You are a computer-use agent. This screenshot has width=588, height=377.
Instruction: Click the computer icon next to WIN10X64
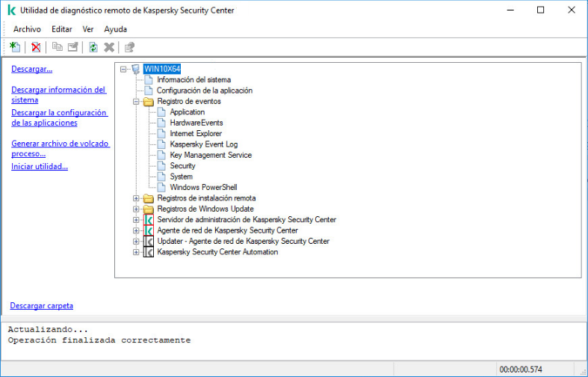tap(135, 69)
